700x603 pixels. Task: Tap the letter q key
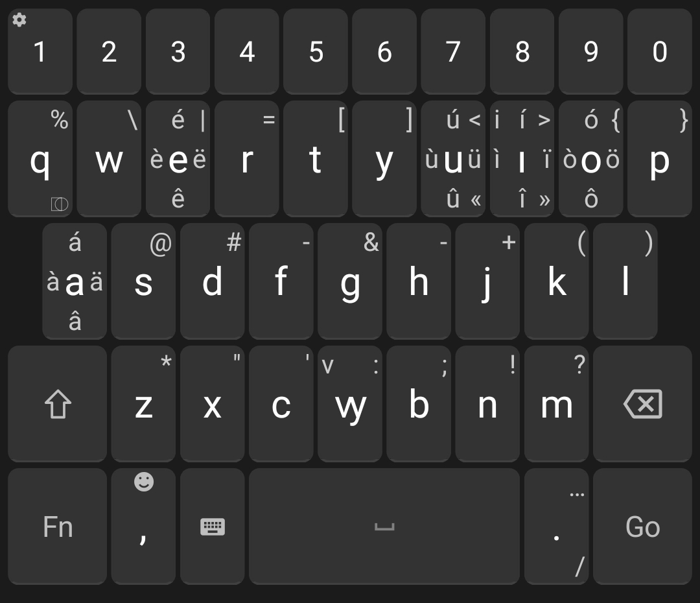point(40,159)
